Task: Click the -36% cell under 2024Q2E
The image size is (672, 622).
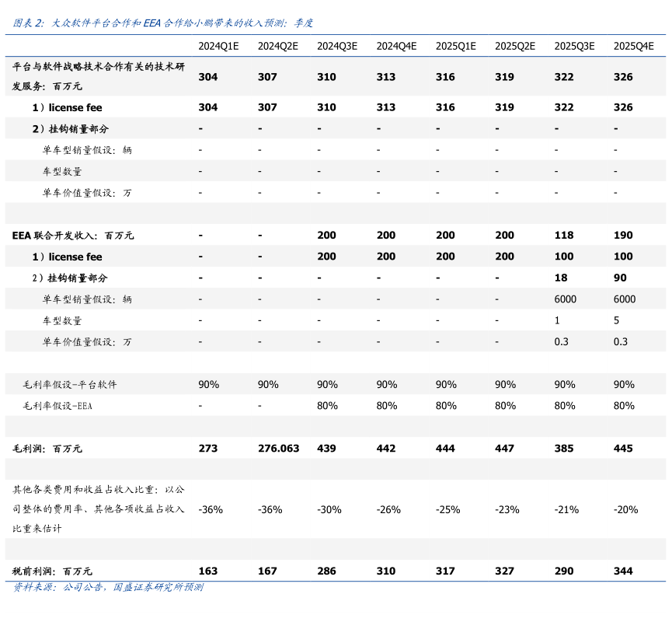Action: [x=270, y=510]
